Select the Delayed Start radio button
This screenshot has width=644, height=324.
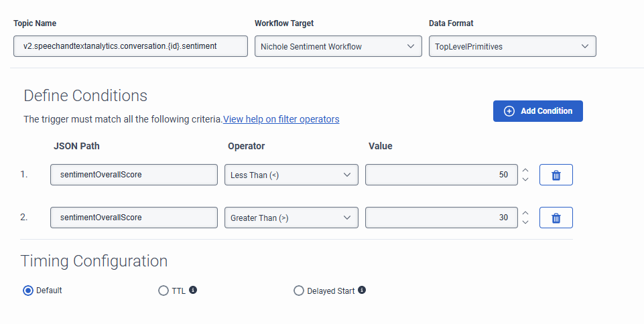tap(299, 291)
